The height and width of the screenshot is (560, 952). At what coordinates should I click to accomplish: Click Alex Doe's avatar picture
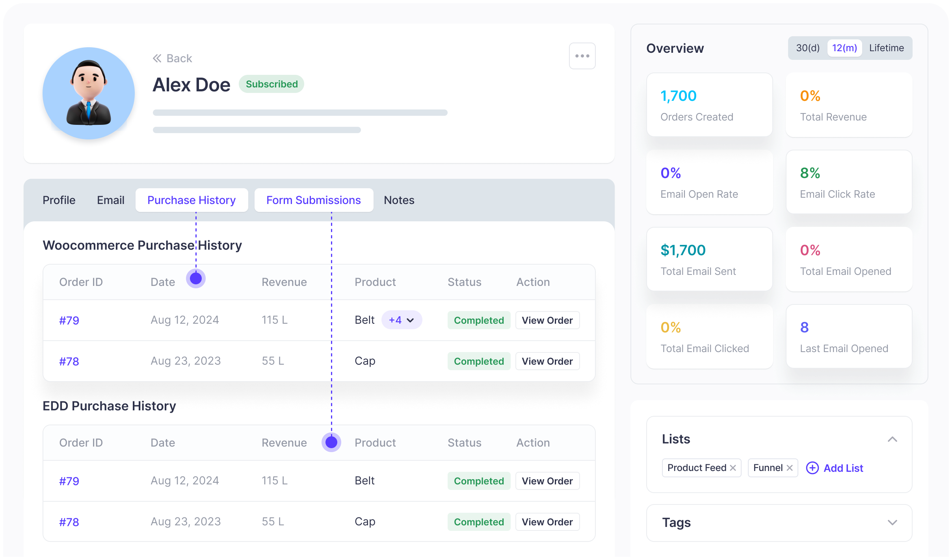[89, 93]
